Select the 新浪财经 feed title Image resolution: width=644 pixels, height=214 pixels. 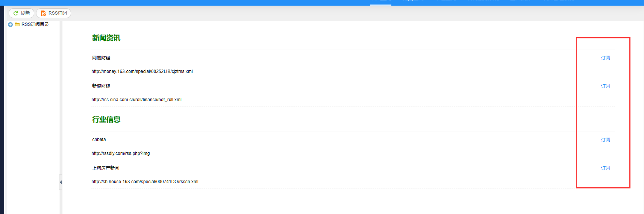coord(101,86)
